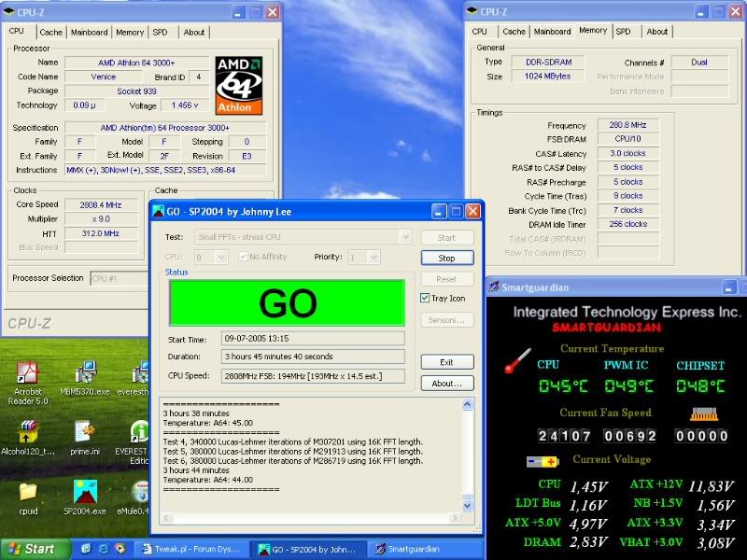The width and height of the screenshot is (747, 560).
Task: Switch to Cache tab in CPU-Z processor window
Action: 51,33
